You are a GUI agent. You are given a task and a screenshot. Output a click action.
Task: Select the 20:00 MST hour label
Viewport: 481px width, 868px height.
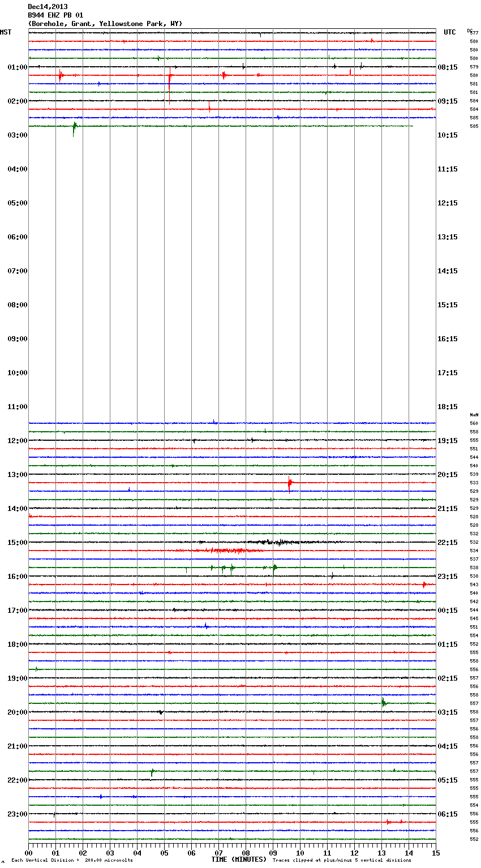(x=18, y=712)
